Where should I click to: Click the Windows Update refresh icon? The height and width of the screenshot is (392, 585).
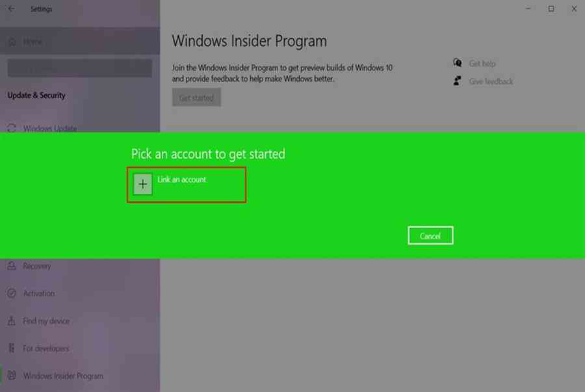pyautogui.click(x=12, y=128)
